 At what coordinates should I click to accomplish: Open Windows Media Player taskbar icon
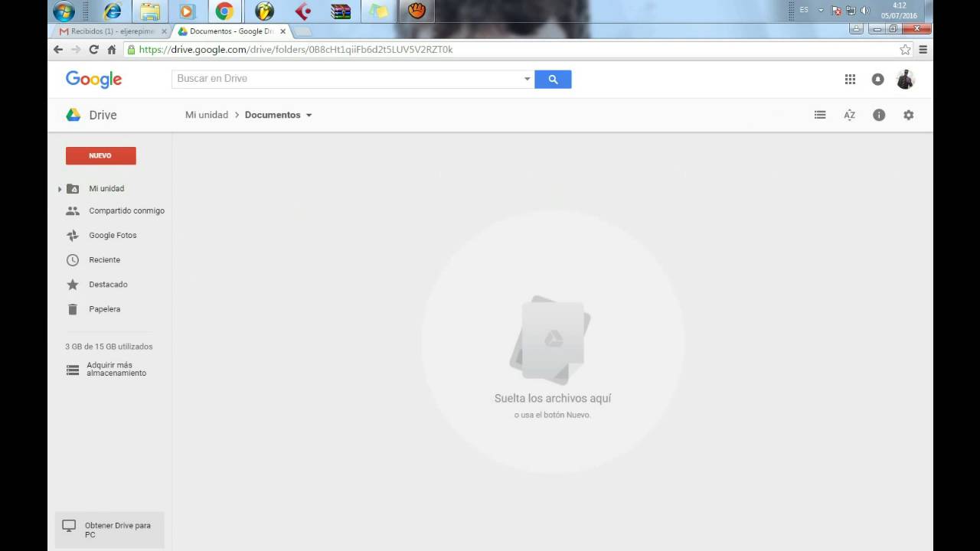tap(188, 11)
